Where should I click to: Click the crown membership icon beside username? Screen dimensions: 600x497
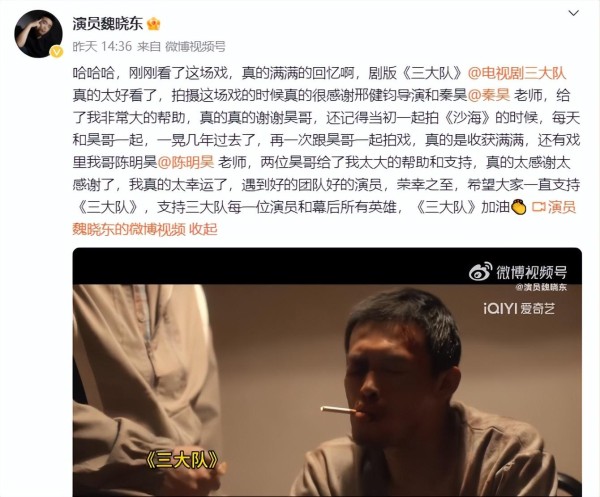153,24
